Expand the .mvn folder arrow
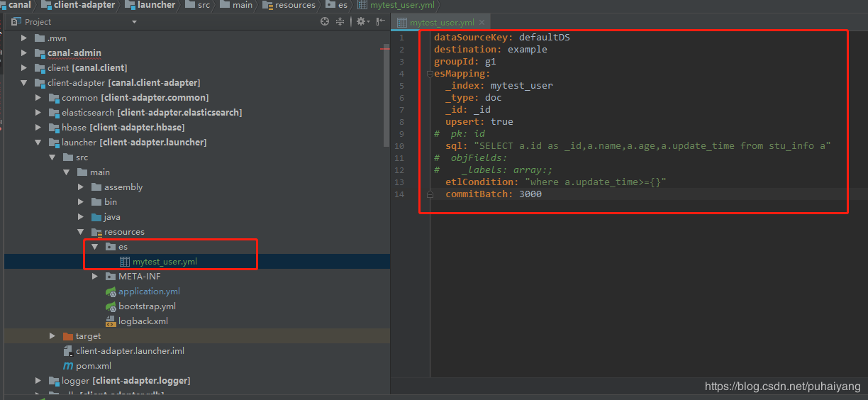Viewport: 868px width, 400px height. point(24,38)
